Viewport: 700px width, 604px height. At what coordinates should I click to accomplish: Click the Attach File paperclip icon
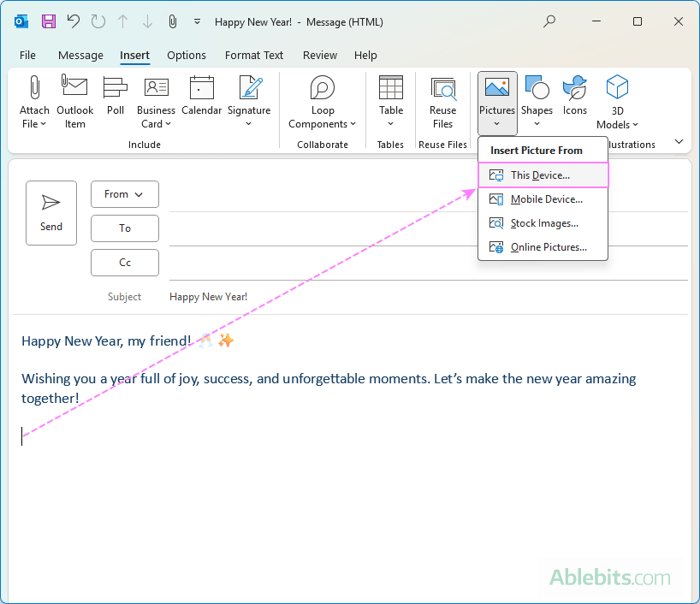pyautogui.click(x=34, y=87)
